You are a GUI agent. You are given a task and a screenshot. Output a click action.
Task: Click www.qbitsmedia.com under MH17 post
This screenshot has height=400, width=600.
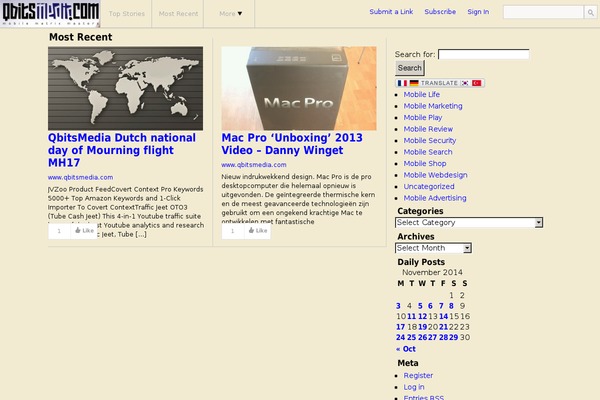pos(80,178)
